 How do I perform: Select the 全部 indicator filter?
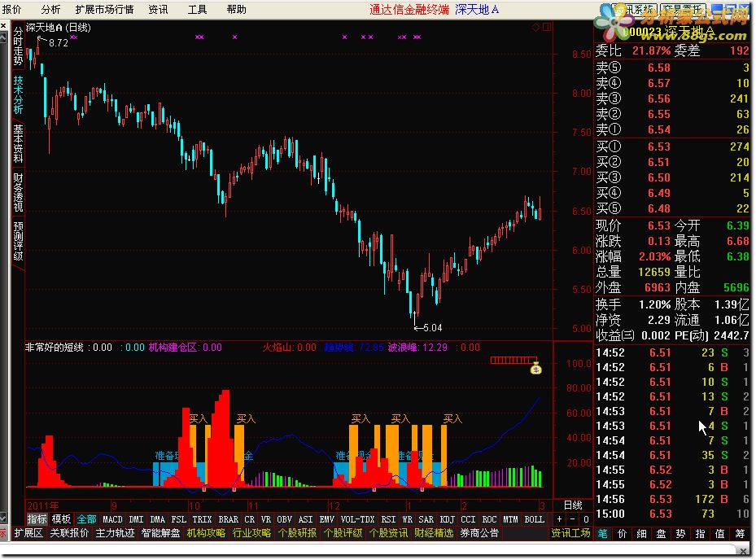[87, 519]
